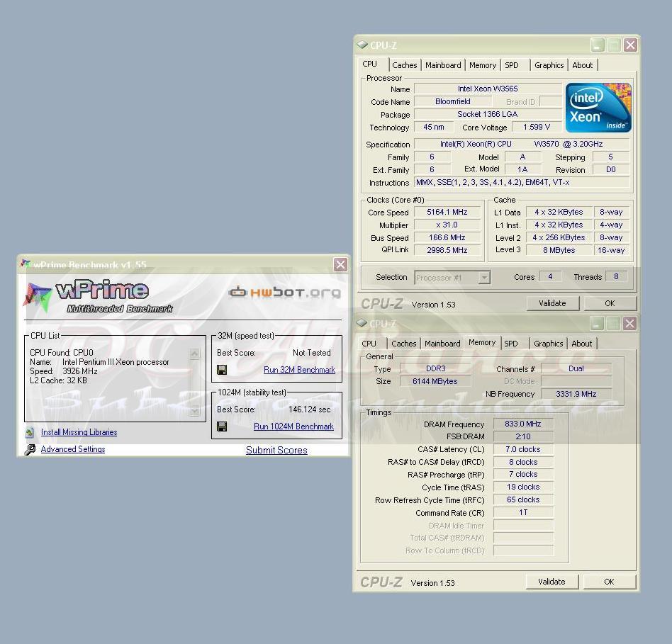The image size is (672, 644).
Task: Click the QPI Link value 2998.5 MHz
Action: tap(447, 250)
